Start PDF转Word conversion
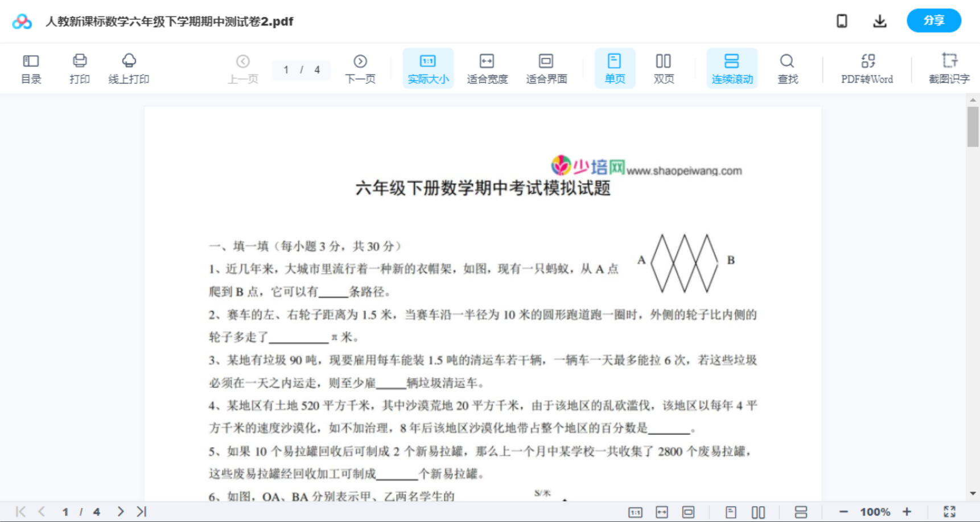Screen dimensions: 980x522 866,67
